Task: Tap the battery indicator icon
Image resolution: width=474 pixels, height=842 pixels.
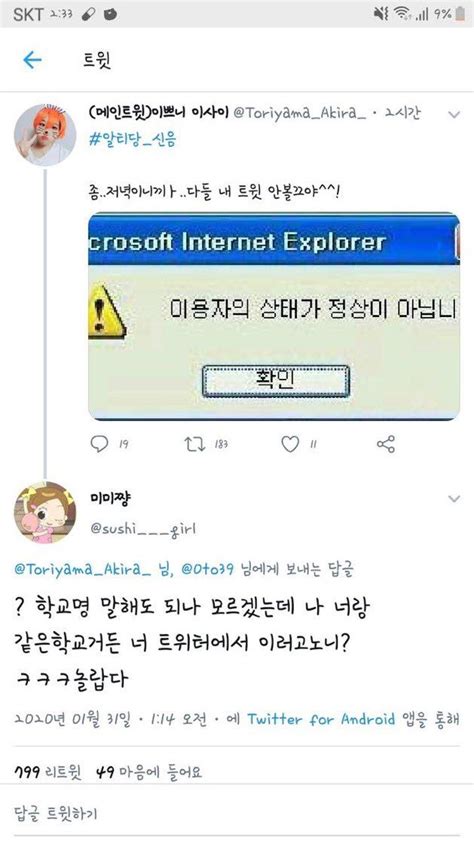Action: 460,14
